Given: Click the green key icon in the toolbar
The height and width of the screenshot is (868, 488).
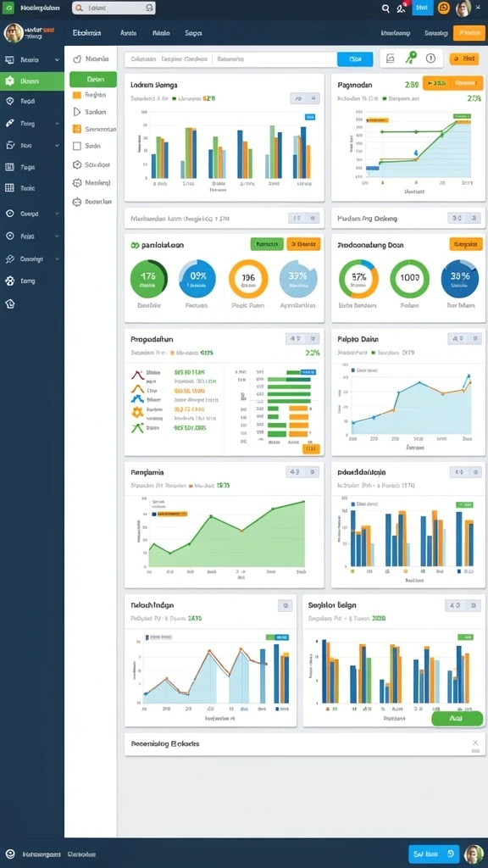Looking at the screenshot, I should [x=411, y=58].
